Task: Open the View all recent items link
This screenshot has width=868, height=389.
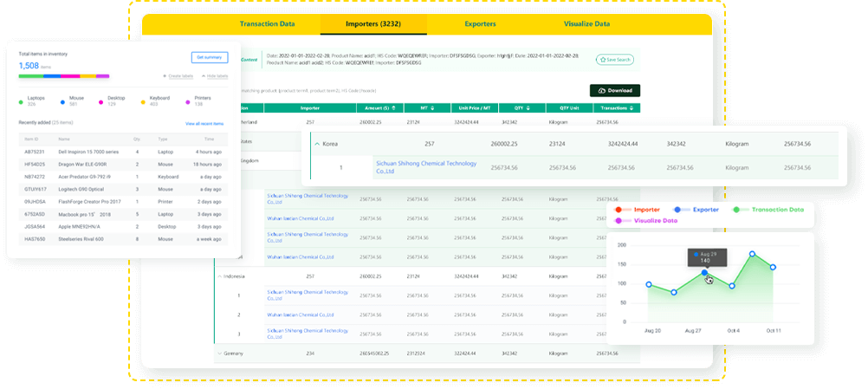Action: tap(204, 124)
